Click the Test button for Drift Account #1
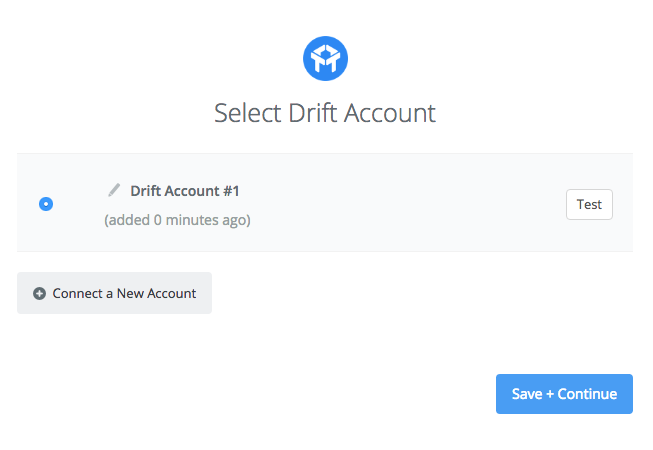The width and height of the screenshot is (653, 450). click(x=589, y=204)
